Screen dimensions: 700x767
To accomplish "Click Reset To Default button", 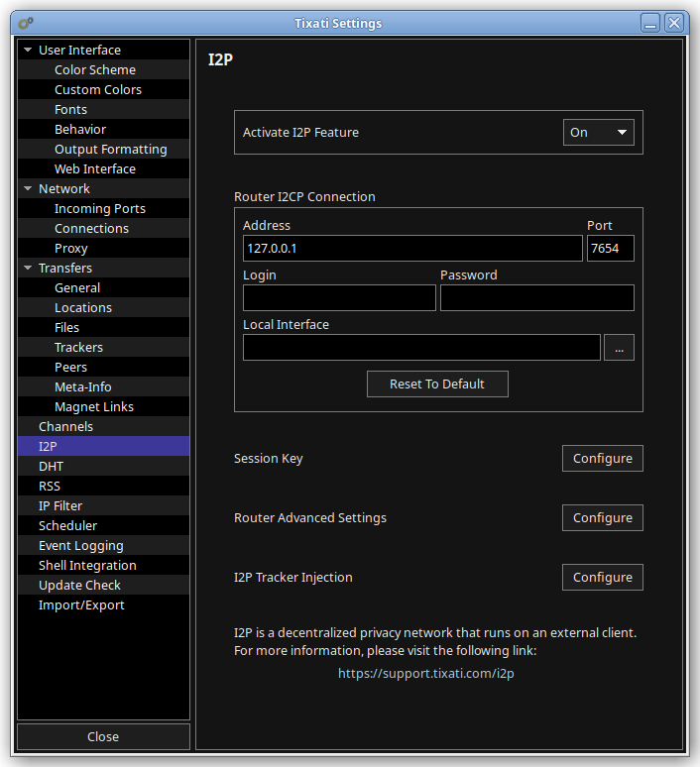I will coord(437,383).
